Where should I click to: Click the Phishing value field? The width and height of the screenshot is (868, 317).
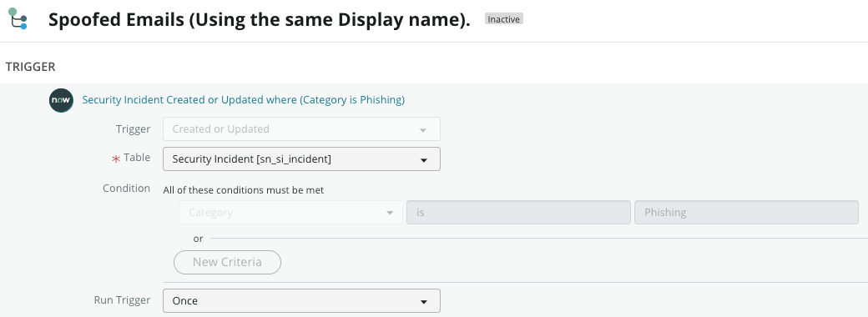tap(746, 213)
